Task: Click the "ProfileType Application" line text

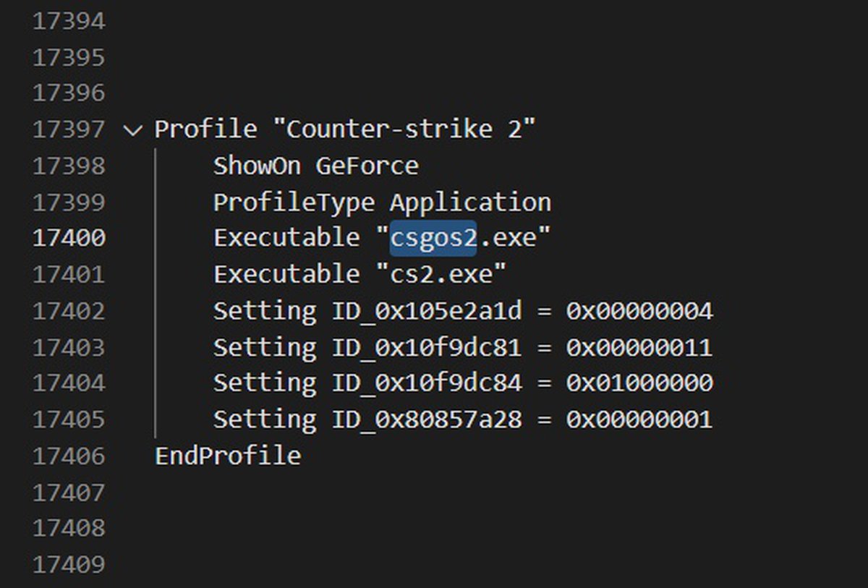Action: 382,203
